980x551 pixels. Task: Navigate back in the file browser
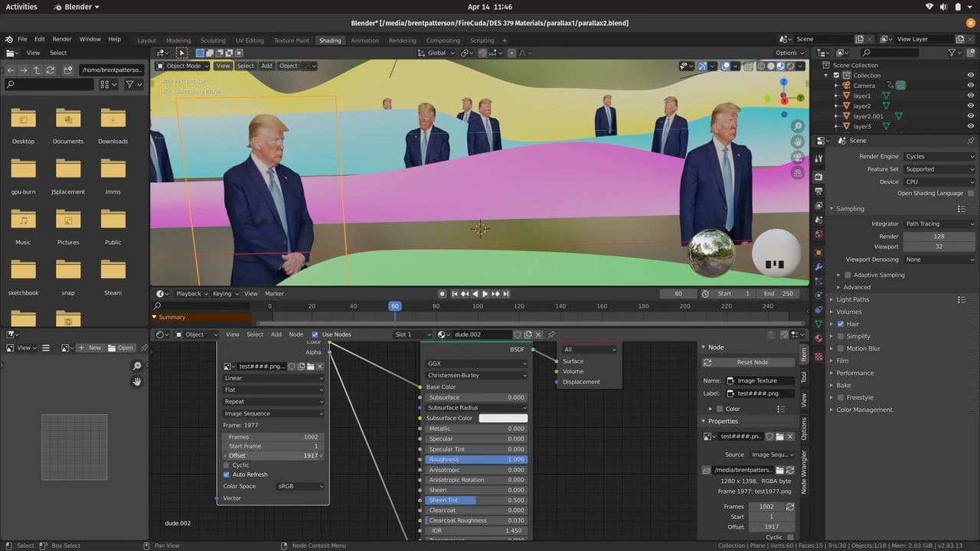[x=11, y=70]
